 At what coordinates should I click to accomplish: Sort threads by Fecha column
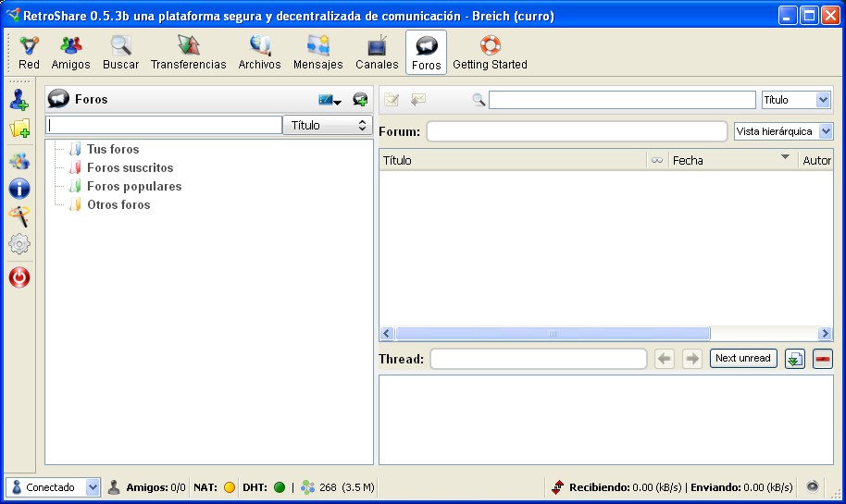(733, 160)
